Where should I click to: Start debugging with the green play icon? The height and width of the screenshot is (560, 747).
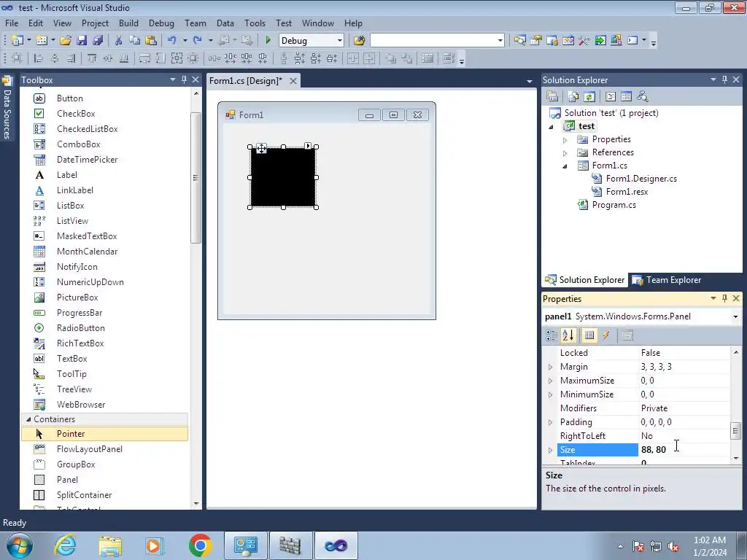tap(268, 41)
